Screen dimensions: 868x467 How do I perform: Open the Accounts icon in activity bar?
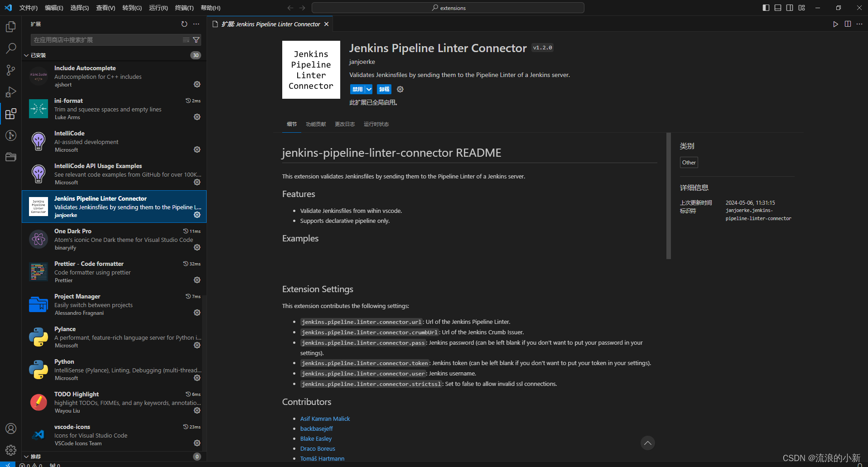coord(11,428)
